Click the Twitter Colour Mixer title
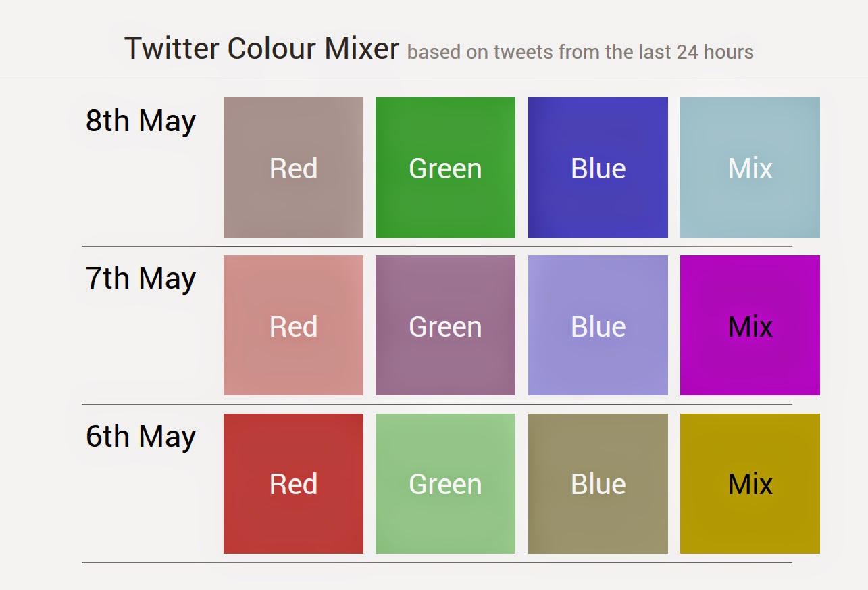Image resolution: width=868 pixels, height=590 pixels. point(261,49)
